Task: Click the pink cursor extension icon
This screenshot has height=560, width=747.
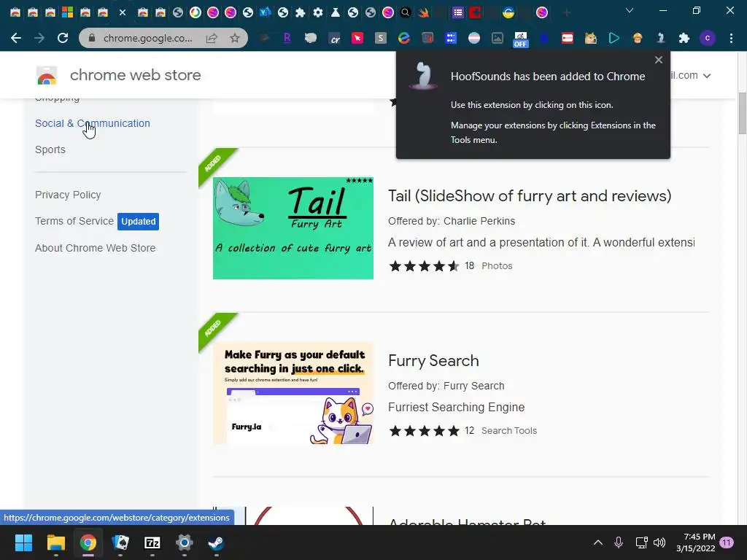Action: coord(357,38)
